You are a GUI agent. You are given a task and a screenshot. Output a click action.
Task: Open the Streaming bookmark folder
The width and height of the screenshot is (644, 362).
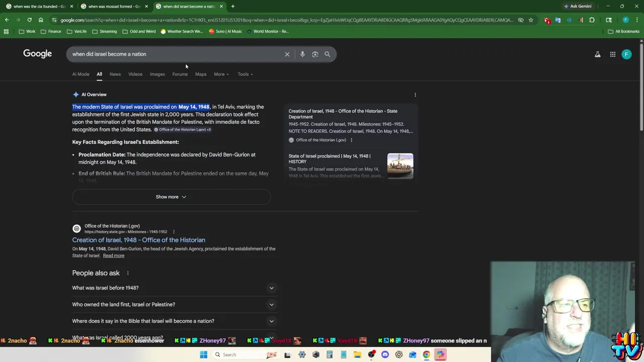(104, 31)
